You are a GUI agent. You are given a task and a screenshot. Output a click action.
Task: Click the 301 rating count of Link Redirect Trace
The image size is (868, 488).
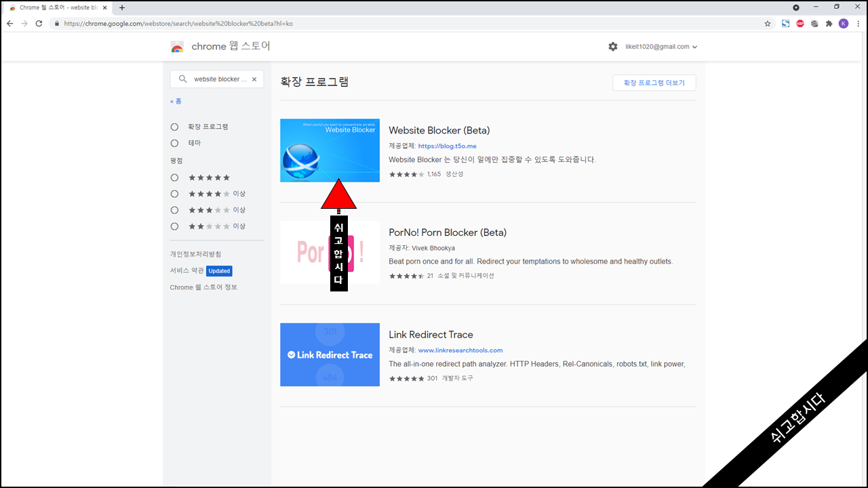(x=432, y=378)
